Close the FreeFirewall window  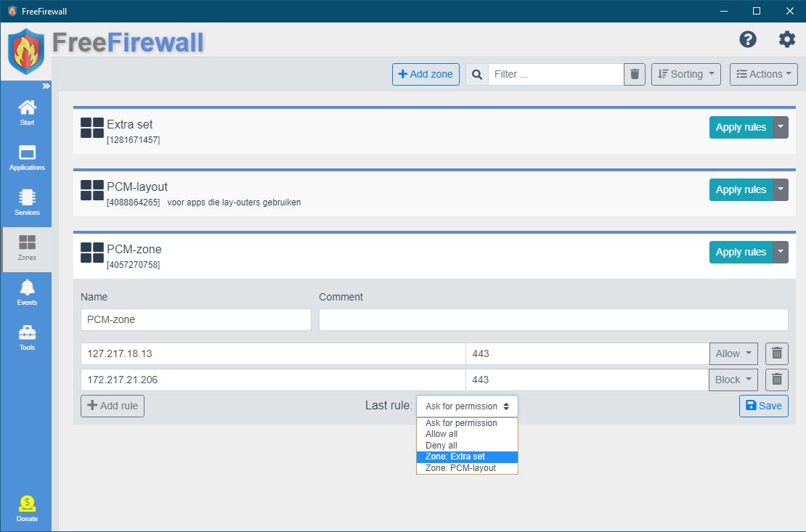(x=789, y=11)
